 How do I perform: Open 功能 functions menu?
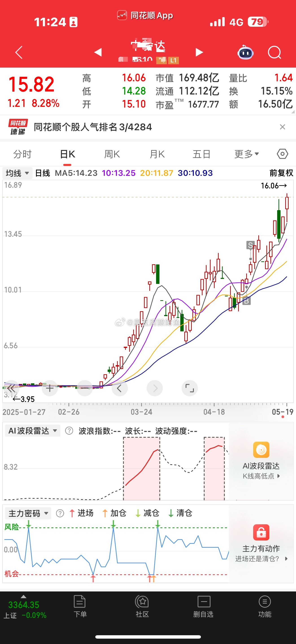point(265,606)
